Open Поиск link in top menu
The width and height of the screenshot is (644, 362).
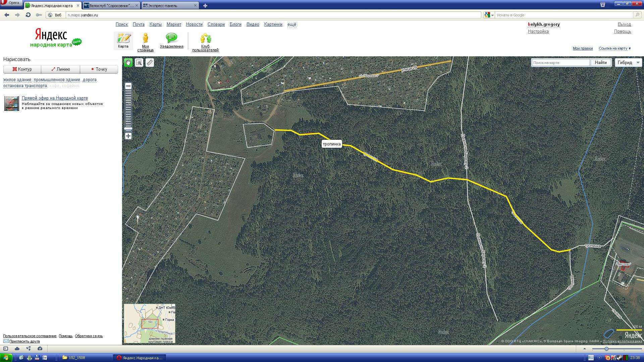(121, 24)
